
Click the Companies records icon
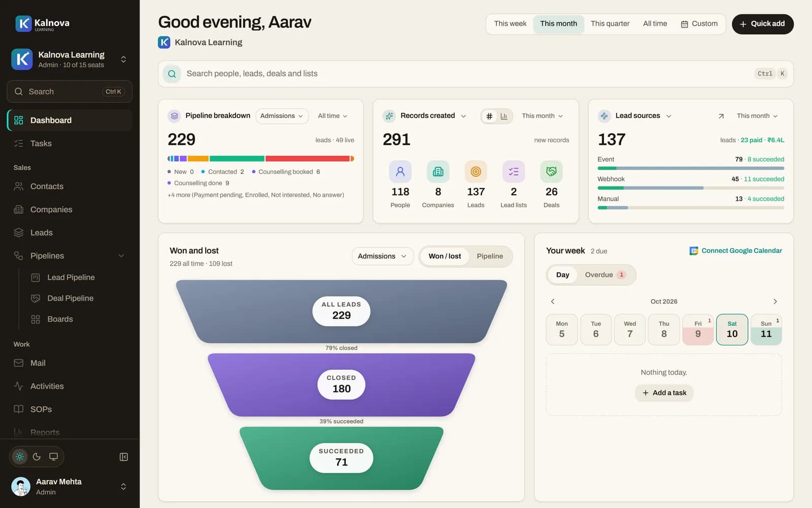coord(438,172)
